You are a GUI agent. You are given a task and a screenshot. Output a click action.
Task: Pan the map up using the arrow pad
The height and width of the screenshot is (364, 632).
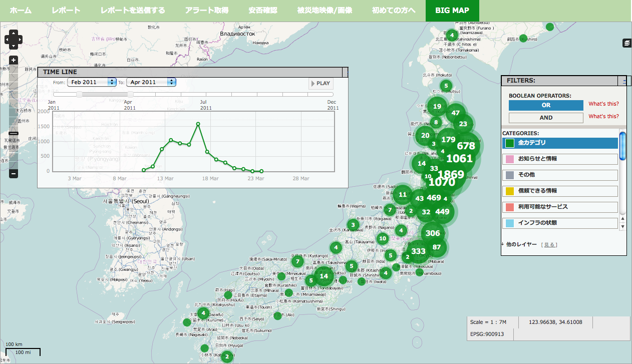coord(14,33)
